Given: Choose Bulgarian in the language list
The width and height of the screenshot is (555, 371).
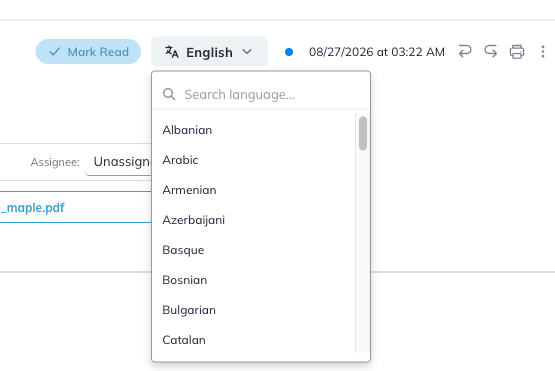Looking at the screenshot, I should click(253, 310).
